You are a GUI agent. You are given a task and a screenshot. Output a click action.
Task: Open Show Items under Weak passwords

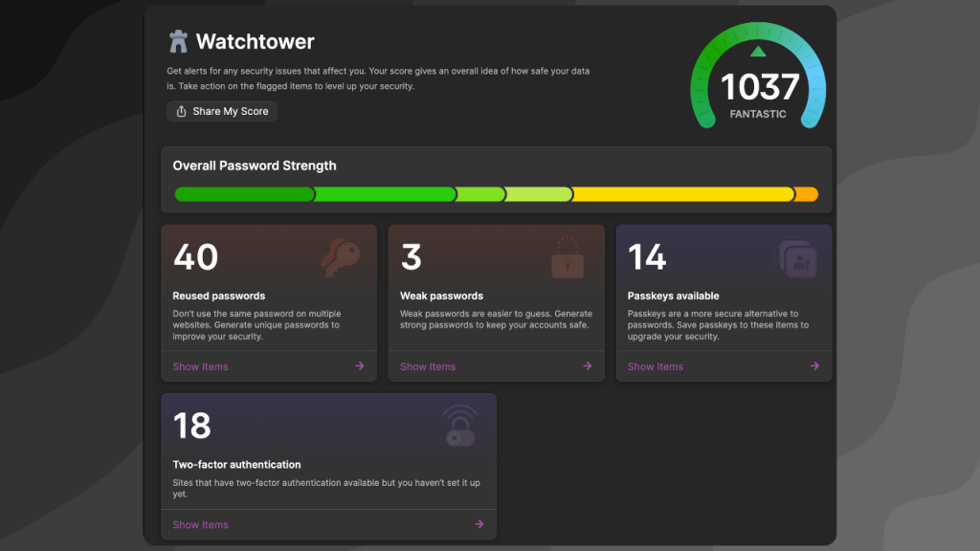coord(428,366)
